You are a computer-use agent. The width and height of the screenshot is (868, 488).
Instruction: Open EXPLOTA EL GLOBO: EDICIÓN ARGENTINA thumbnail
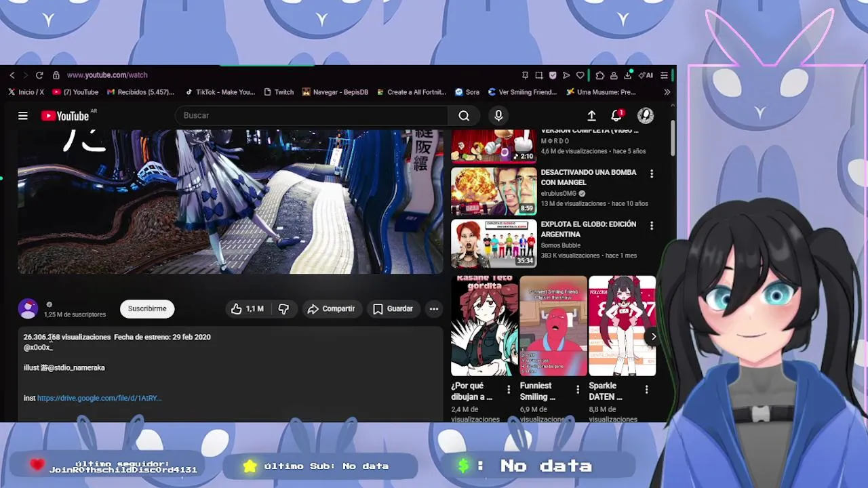(x=494, y=243)
